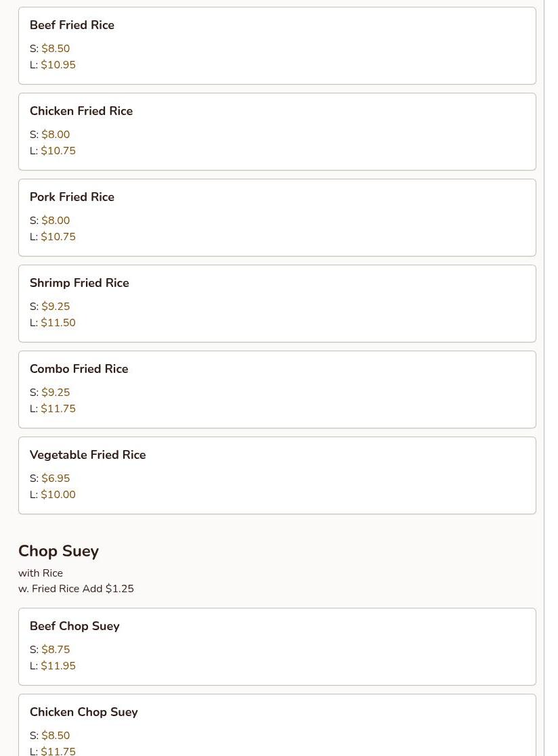Click the large $11.50 Shrimp Fried Rice price
The width and height of the screenshot is (558, 756).
(58, 323)
